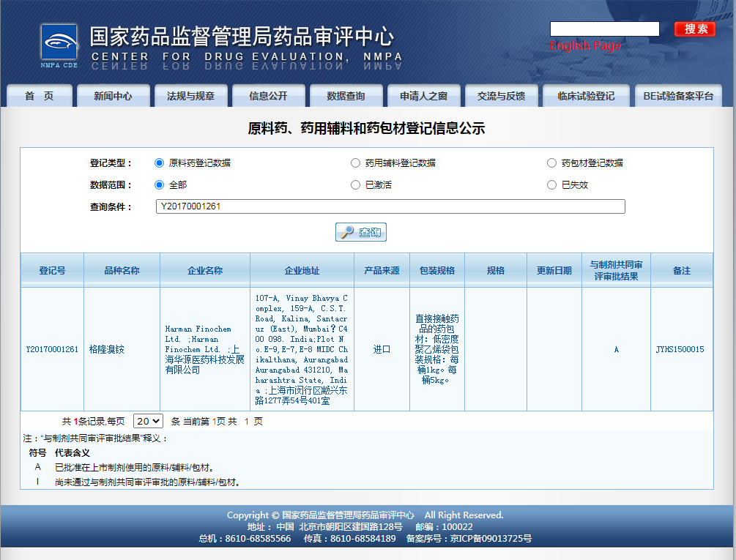Select 全部 for data range
The height and width of the screenshot is (560, 736).
point(158,184)
